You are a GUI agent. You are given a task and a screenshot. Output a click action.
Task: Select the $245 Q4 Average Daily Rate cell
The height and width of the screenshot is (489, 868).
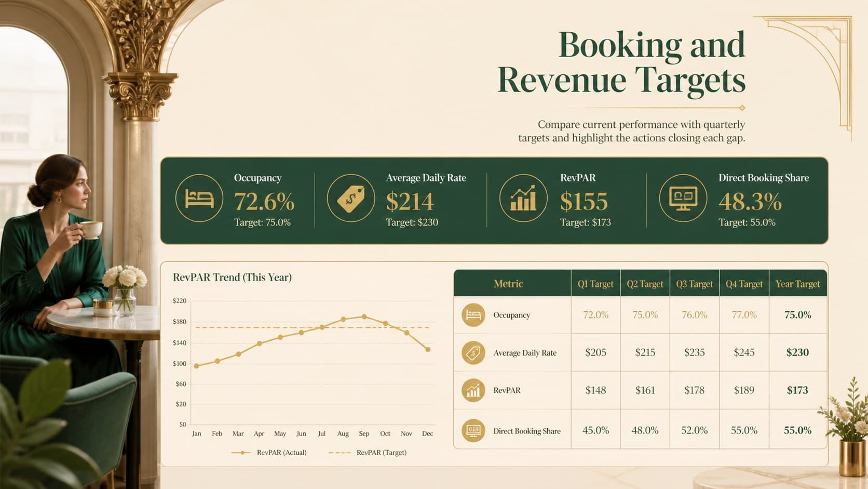point(744,352)
